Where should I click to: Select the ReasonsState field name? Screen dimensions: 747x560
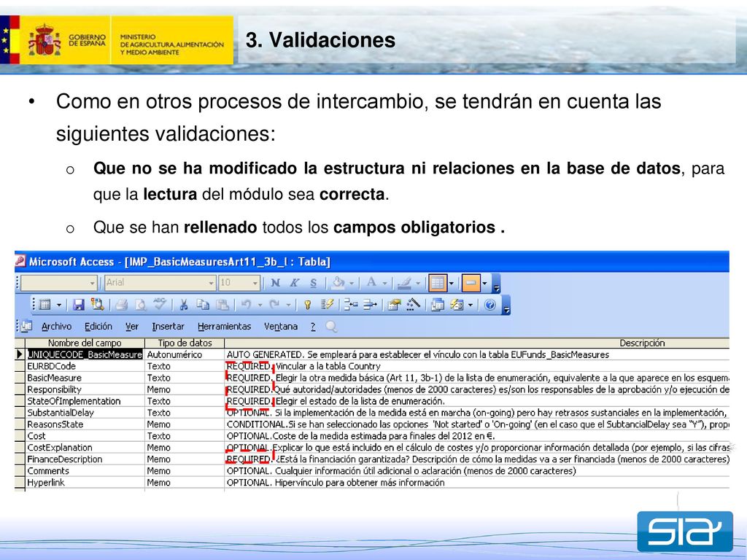click(55, 424)
